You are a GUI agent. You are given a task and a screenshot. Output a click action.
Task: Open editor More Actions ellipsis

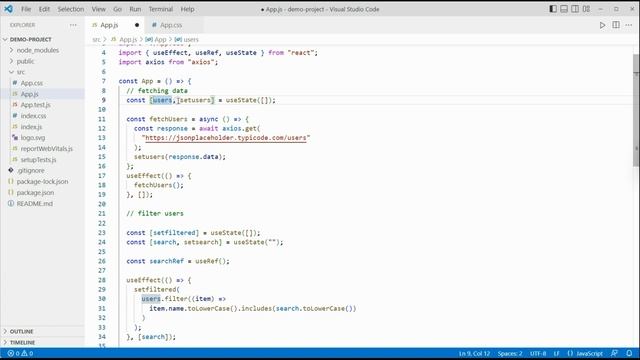point(629,25)
